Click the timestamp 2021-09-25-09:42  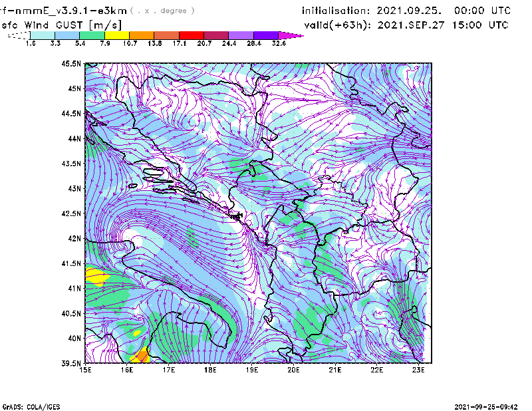(x=486, y=407)
